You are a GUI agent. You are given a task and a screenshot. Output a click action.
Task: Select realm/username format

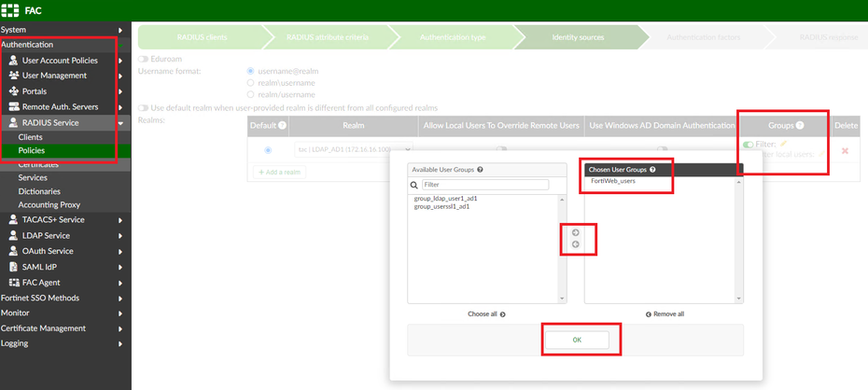[251, 94]
